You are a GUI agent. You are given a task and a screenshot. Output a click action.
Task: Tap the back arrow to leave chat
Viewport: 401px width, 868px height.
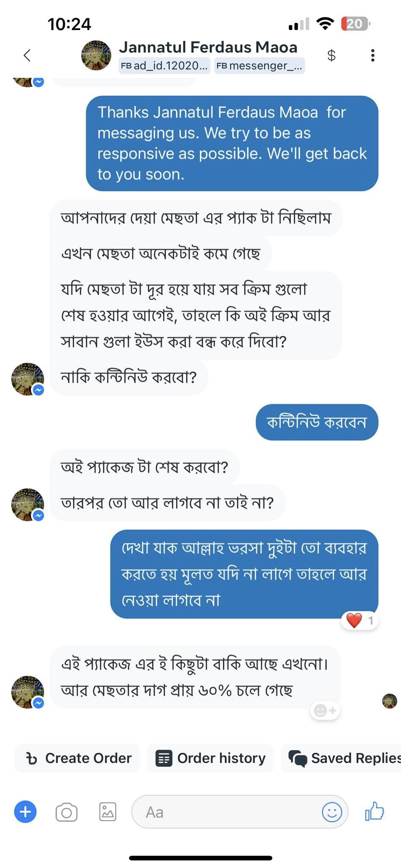(x=27, y=55)
